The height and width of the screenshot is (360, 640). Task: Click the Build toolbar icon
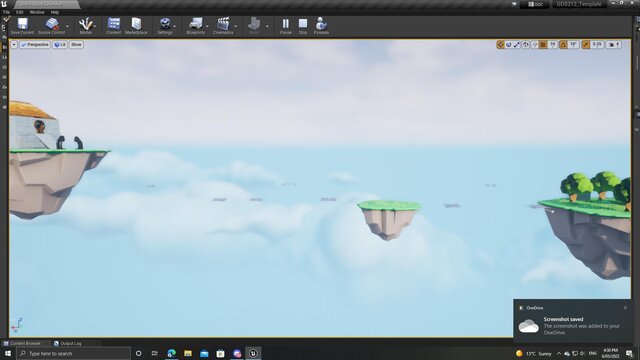click(x=254, y=25)
